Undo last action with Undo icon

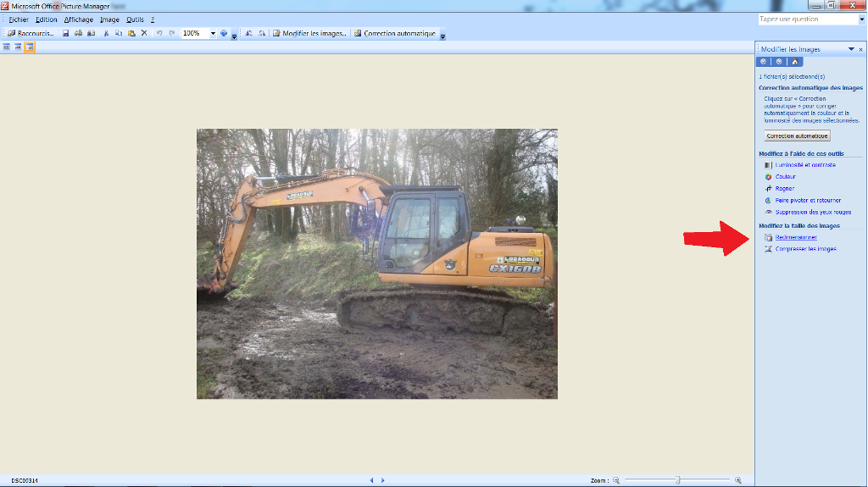click(x=159, y=33)
